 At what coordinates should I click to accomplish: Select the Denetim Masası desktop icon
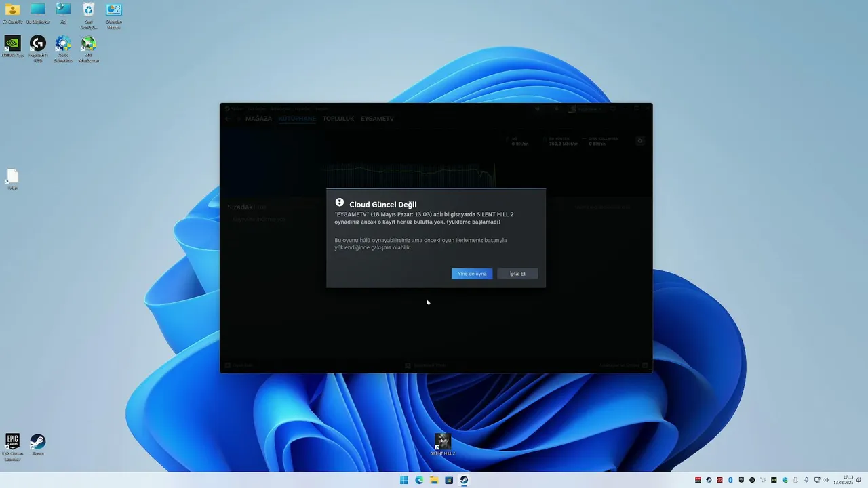114,15
